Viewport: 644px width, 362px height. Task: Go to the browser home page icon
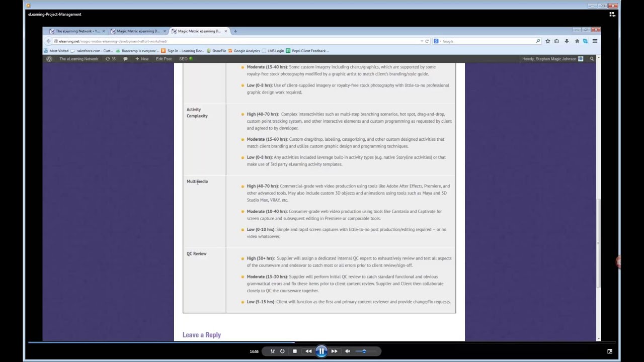pos(577,41)
